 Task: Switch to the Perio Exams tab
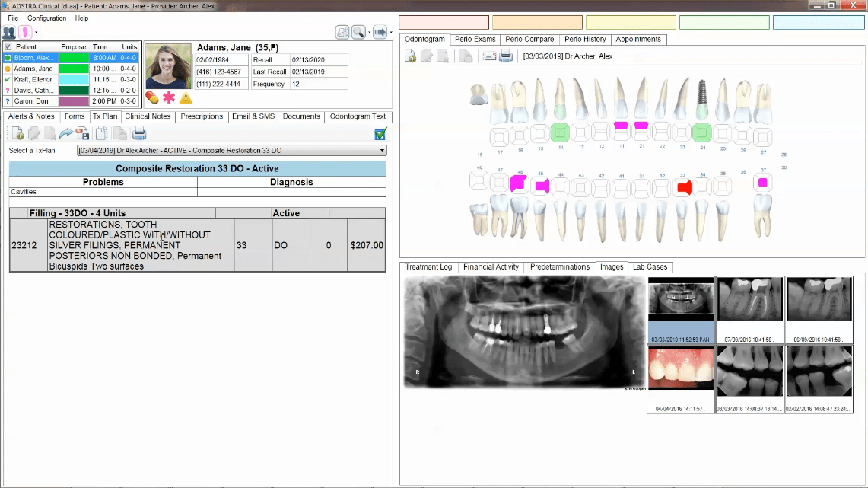[475, 40]
